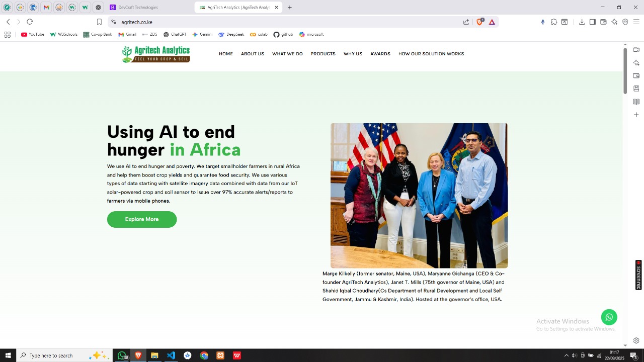
Task: Open HOW OUR SOLUTION WORKS menu
Action: (x=431, y=54)
